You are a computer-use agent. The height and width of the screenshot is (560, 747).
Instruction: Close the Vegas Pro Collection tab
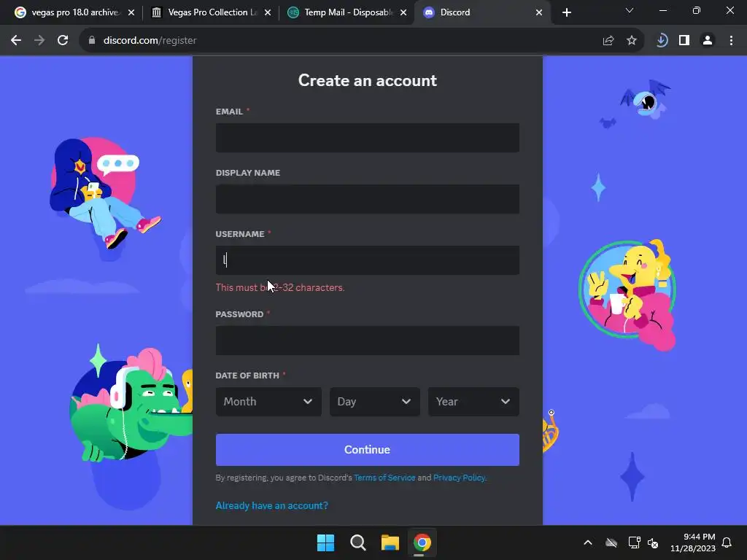[x=268, y=12]
